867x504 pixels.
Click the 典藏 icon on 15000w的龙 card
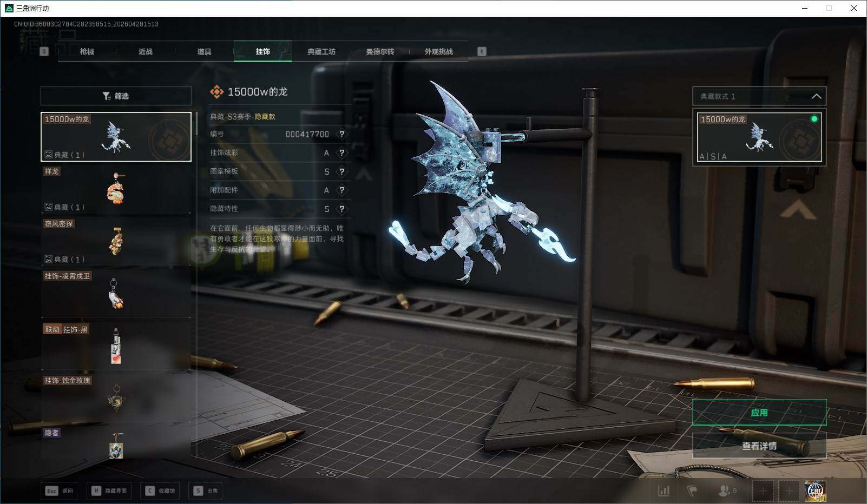[x=48, y=155]
